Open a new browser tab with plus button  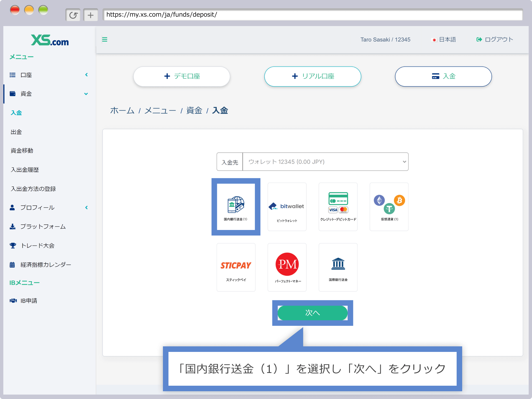91,15
